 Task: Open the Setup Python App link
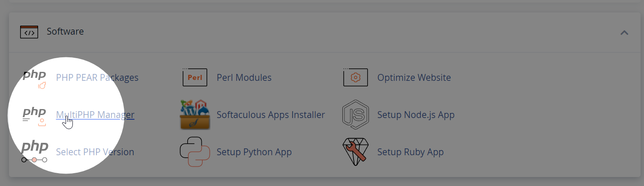pyautogui.click(x=254, y=152)
